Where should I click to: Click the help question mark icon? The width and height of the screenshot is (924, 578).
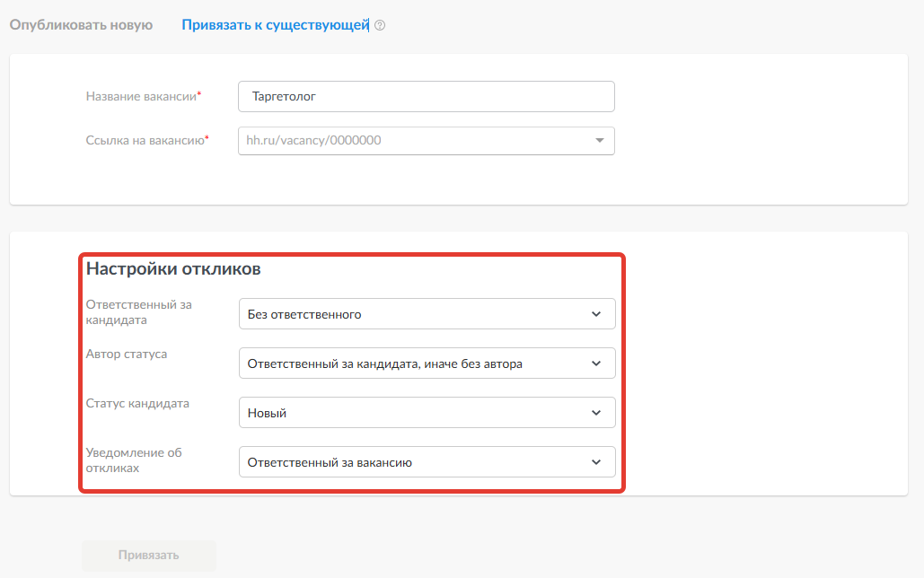(380, 25)
